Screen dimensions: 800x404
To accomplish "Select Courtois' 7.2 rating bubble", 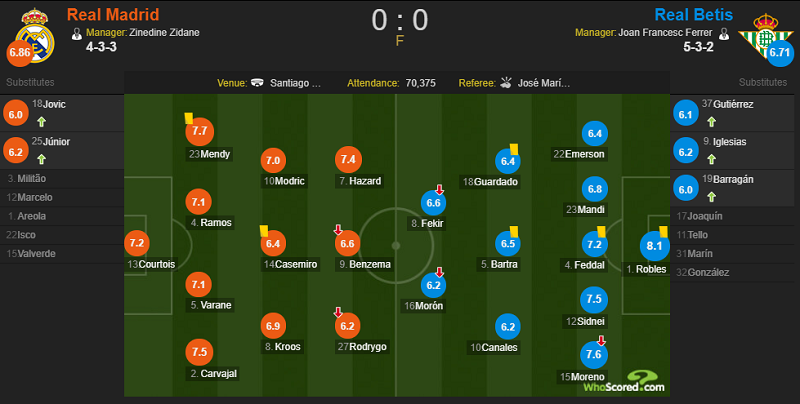I will point(137,243).
